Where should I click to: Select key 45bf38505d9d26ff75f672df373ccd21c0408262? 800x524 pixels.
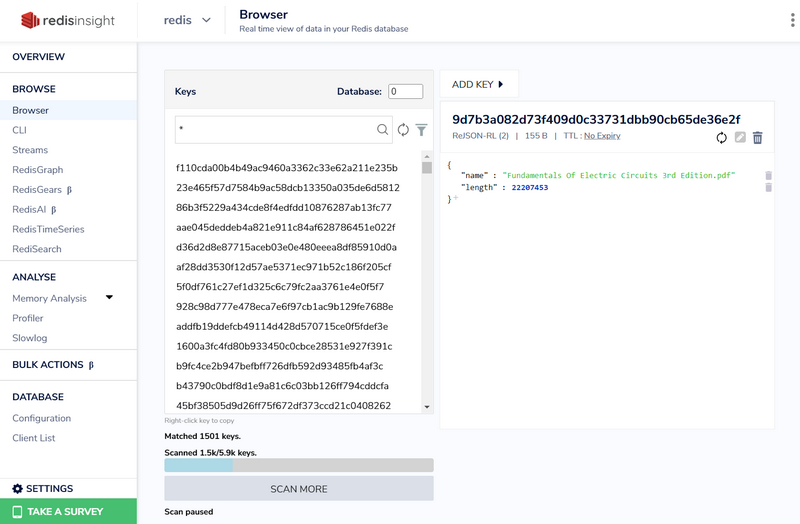(284, 406)
